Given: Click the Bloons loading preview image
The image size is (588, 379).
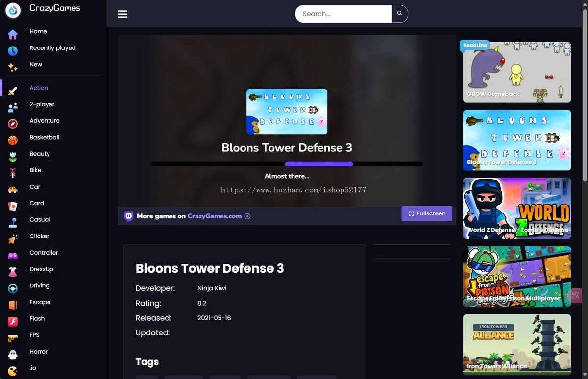Looking at the screenshot, I should point(287,111).
